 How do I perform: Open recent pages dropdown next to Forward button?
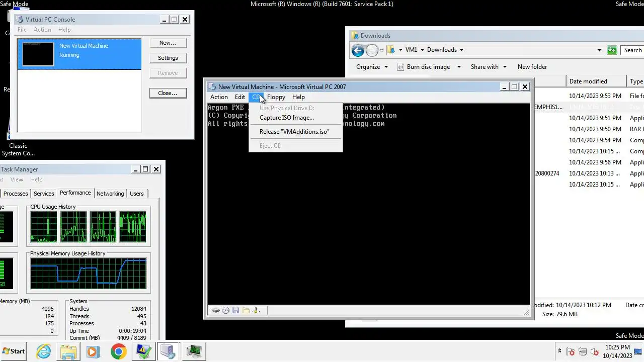[x=381, y=50]
